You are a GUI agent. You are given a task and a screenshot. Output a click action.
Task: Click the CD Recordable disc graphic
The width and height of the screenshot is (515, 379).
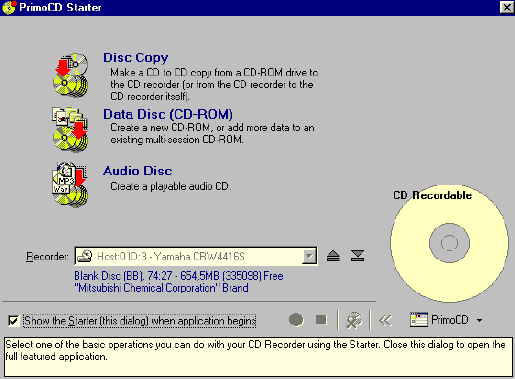(x=449, y=244)
